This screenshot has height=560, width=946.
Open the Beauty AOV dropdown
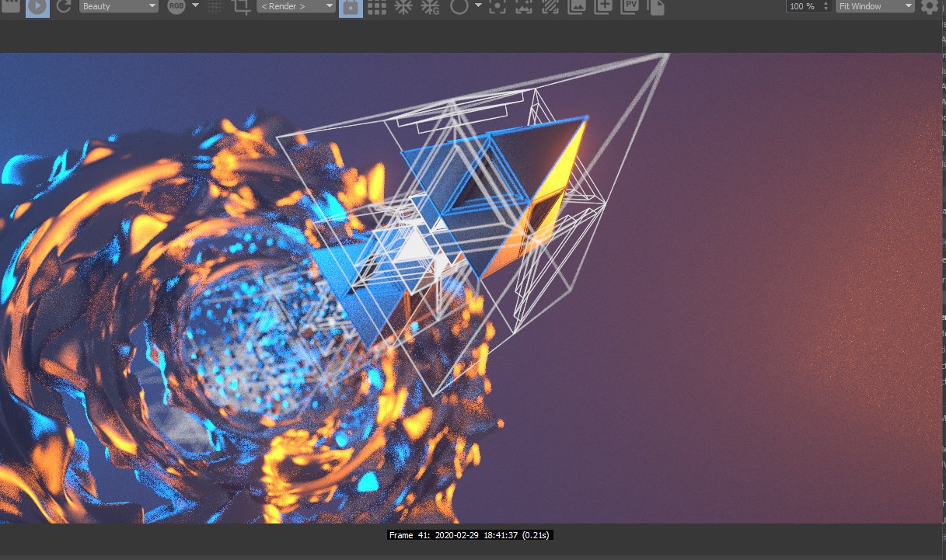119,6
